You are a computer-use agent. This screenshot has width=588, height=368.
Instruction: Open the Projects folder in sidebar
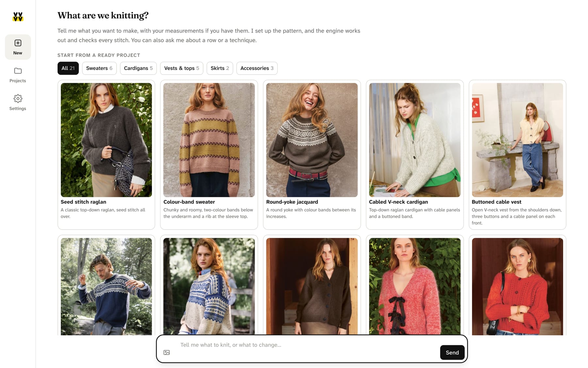[x=18, y=75]
